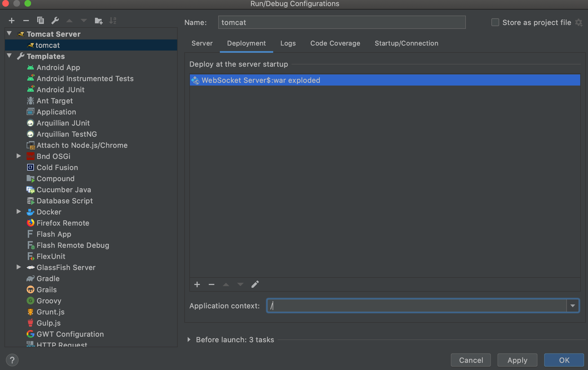
Task: Create new folder for configurations
Action: pos(98,21)
